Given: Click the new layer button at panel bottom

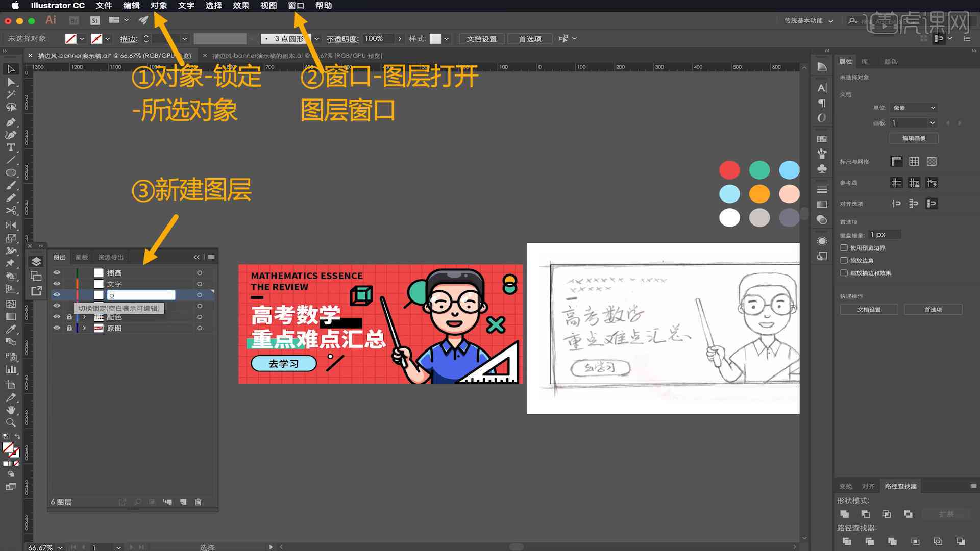Looking at the screenshot, I should coord(184,502).
